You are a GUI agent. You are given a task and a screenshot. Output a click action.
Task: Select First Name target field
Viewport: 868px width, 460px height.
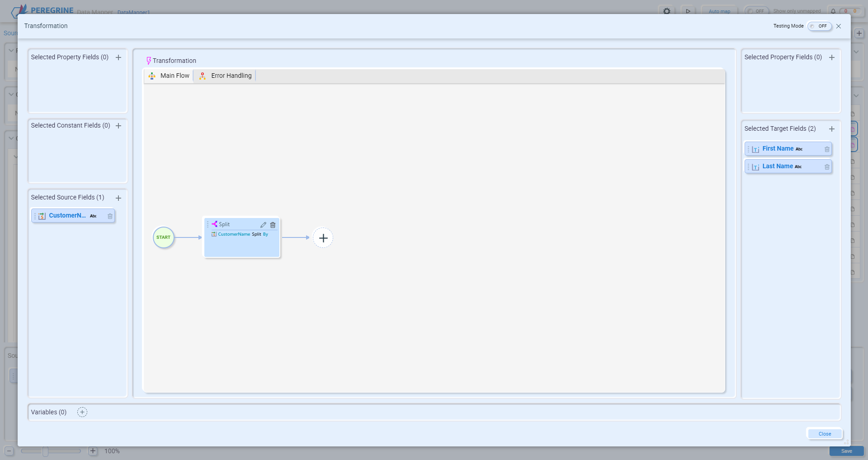click(x=788, y=149)
